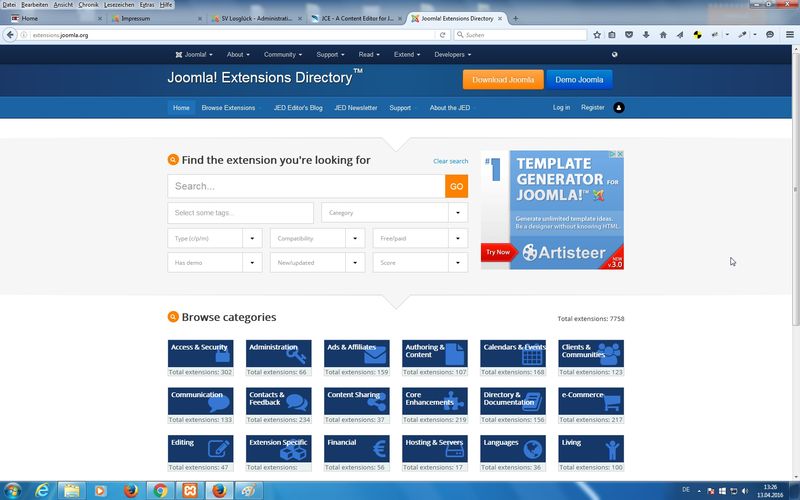800x500 pixels.
Task: Open the Lesezeichen menu in Firefox menubar
Action: 118,5
